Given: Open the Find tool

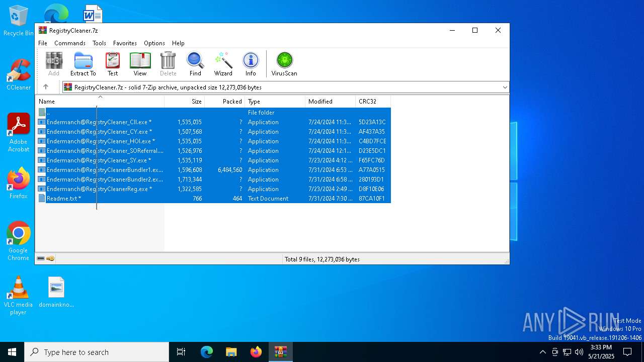Looking at the screenshot, I should pos(195,64).
